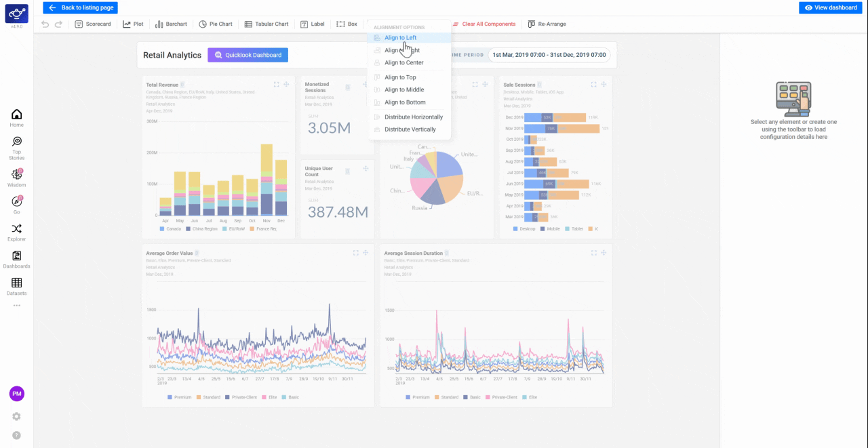868x448 pixels.
Task: Expand Average Session Duration widget fullscreen
Action: pos(593,253)
